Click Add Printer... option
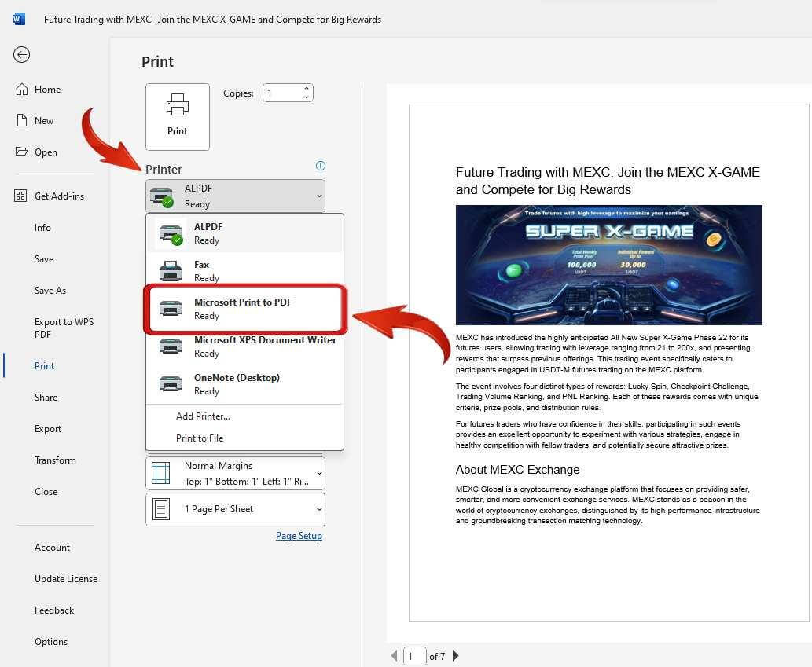The height and width of the screenshot is (667, 812). [203, 416]
